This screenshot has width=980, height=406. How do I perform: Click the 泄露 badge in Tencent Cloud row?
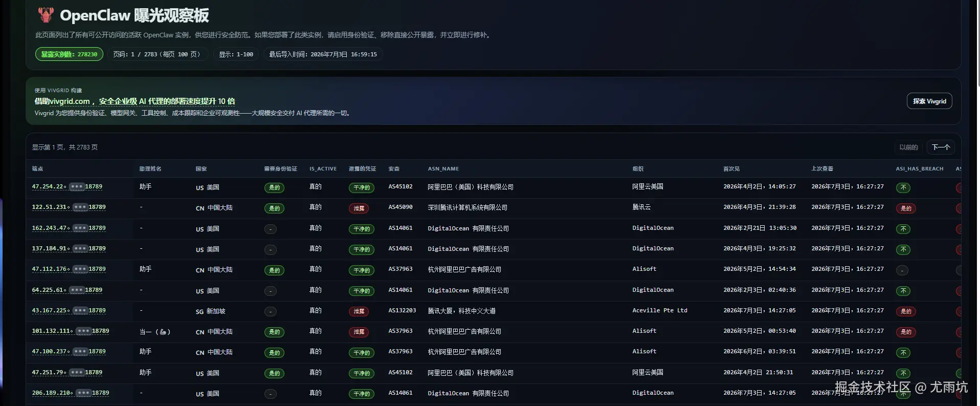pyautogui.click(x=359, y=208)
